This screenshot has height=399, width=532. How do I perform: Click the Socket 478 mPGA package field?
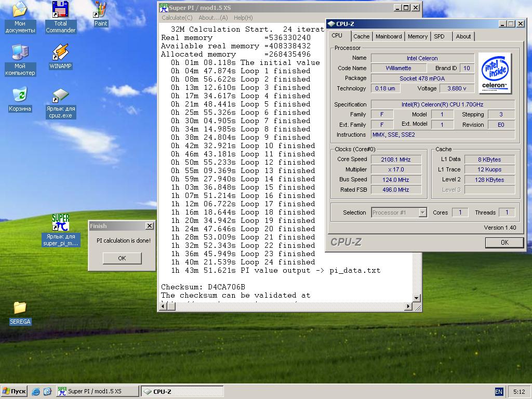point(422,78)
